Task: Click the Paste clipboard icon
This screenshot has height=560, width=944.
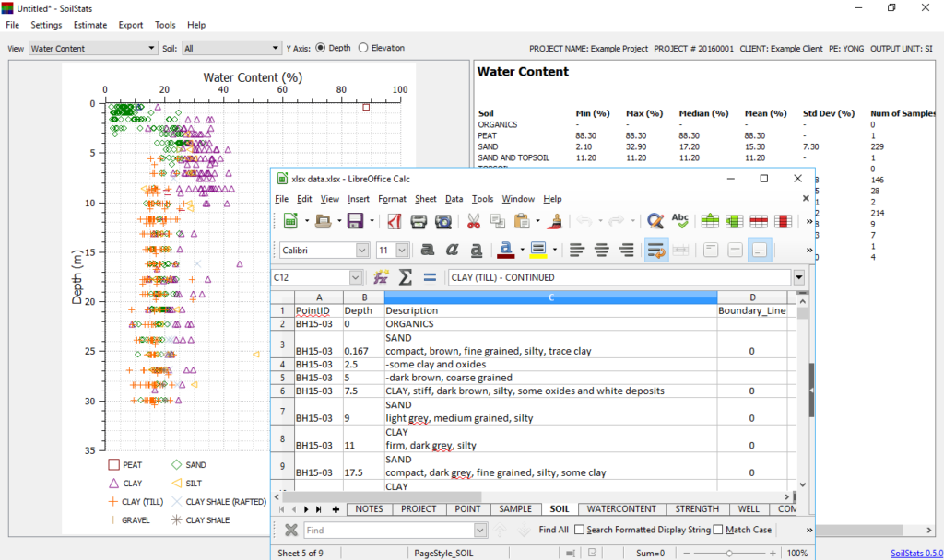Action: [x=522, y=221]
